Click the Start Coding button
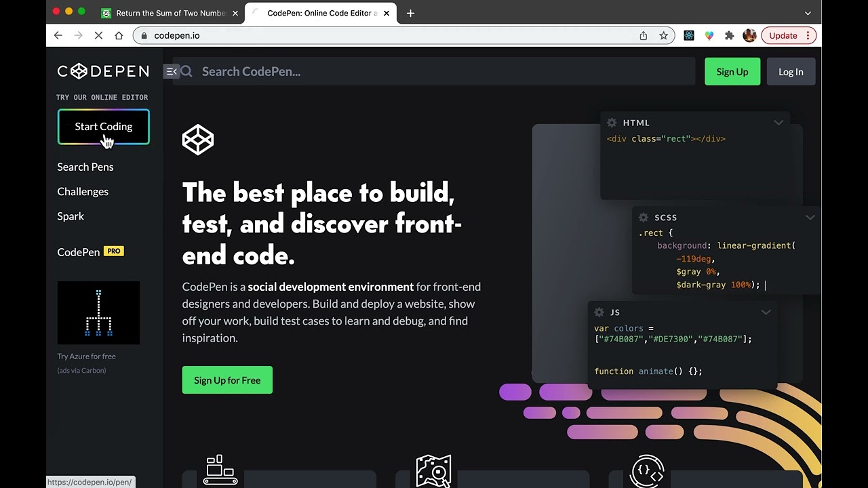 pos(104,127)
